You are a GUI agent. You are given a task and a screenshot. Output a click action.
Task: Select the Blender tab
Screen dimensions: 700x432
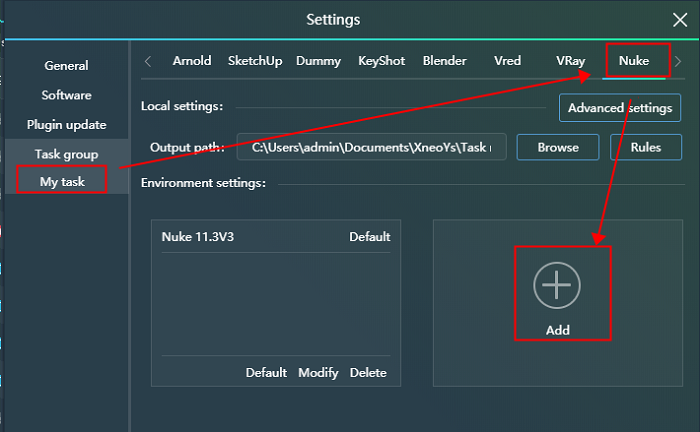[444, 61]
